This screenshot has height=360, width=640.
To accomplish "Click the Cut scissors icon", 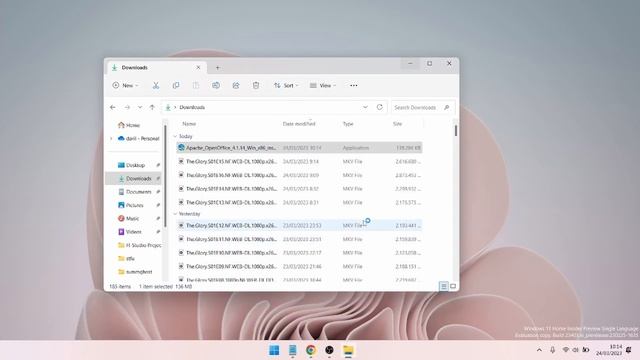I will click(x=156, y=85).
